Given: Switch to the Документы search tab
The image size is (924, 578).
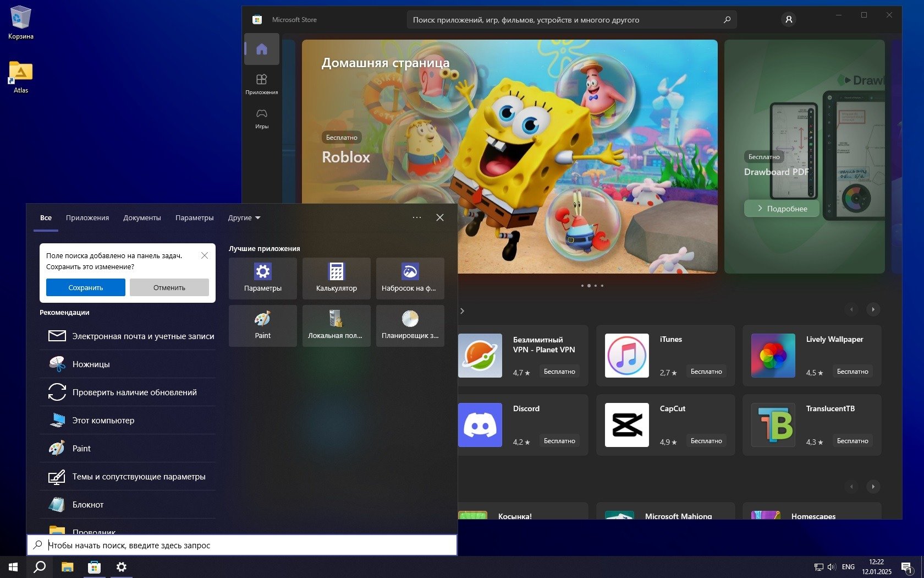Looking at the screenshot, I should click(x=142, y=218).
